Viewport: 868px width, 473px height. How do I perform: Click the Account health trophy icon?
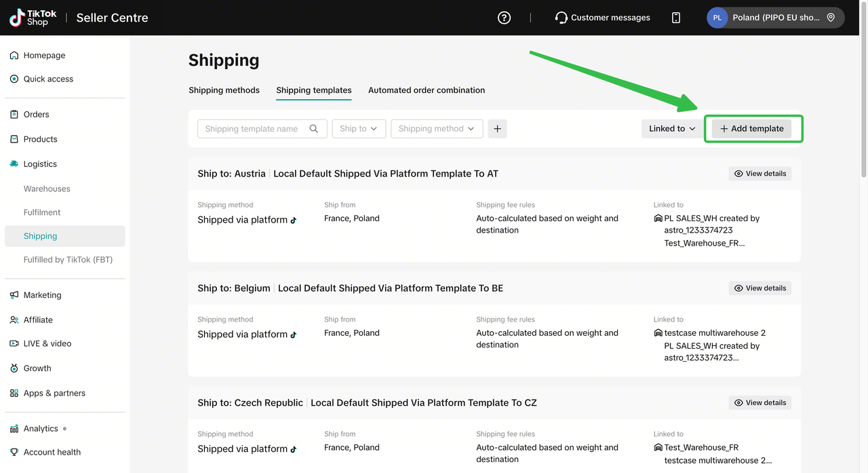coord(14,452)
